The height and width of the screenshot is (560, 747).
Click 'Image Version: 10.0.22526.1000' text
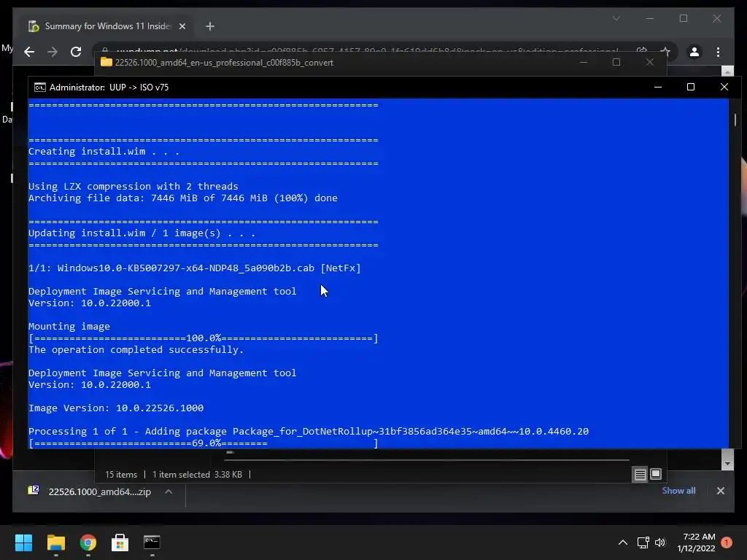click(116, 408)
